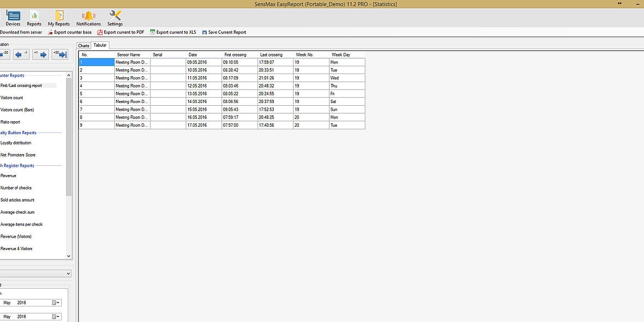Open the second May 2016 date picker
This screenshot has height=322, width=644.
(x=56, y=317)
